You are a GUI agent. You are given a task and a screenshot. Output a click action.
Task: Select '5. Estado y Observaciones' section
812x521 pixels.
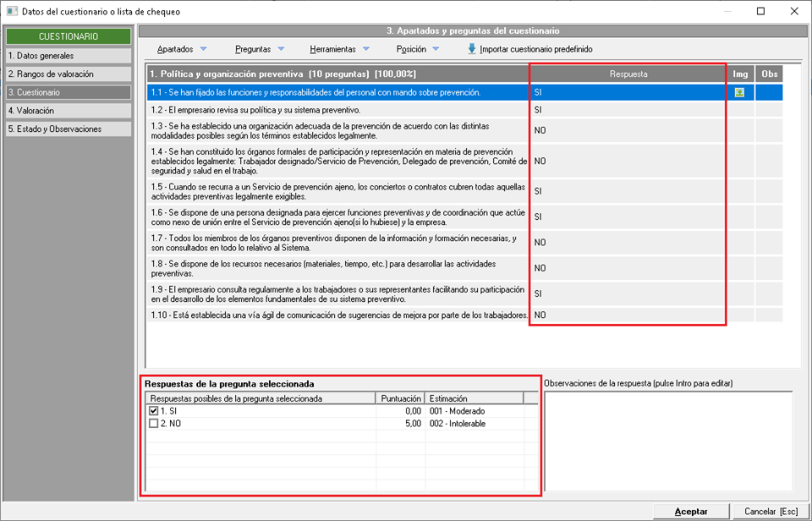(69, 129)
